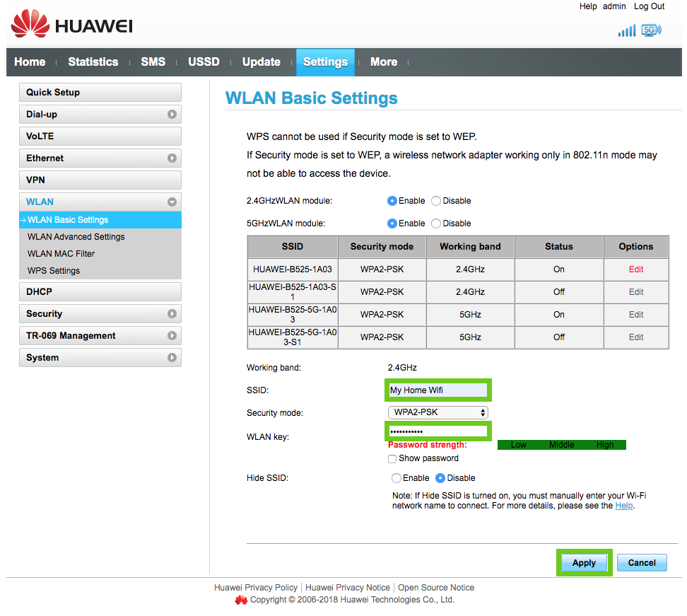Disable the 5GHz WLAN module
687x616 pixels.
436,223
